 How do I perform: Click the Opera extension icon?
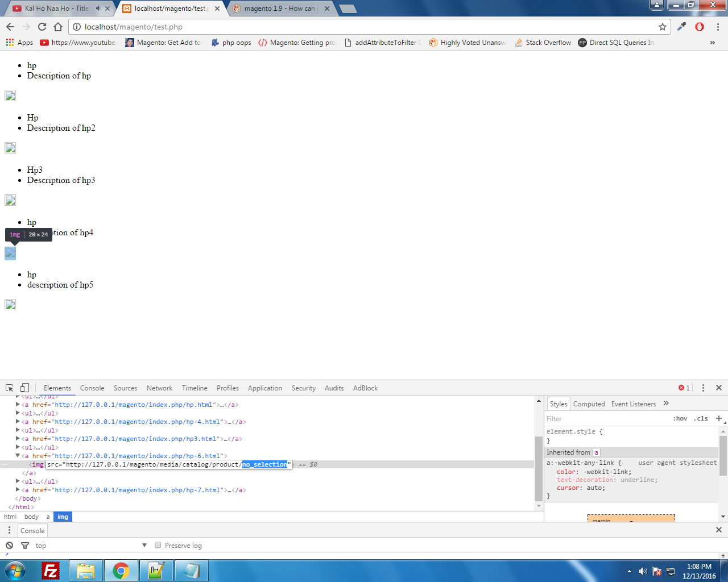tap(700, 27)
